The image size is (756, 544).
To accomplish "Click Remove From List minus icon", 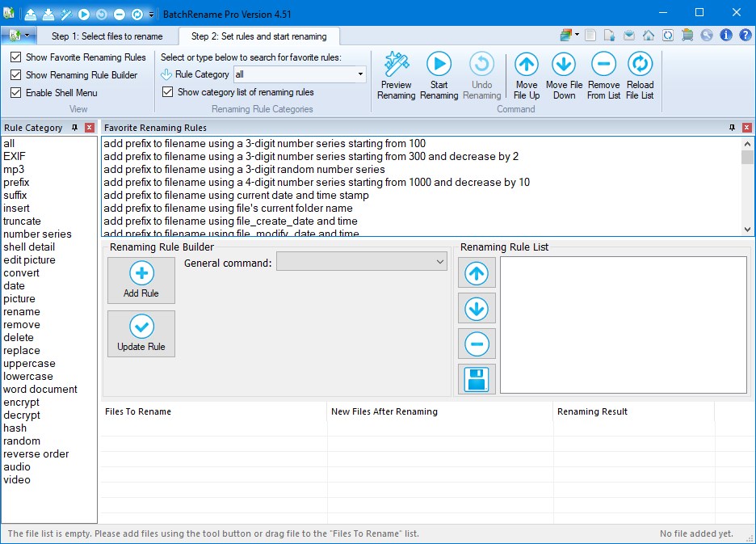I will 603,65.
